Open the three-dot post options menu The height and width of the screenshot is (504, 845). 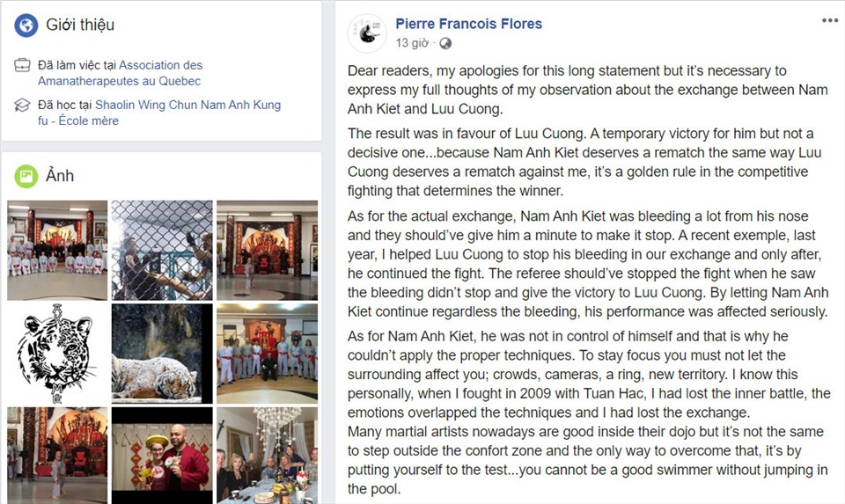point(830,20)
